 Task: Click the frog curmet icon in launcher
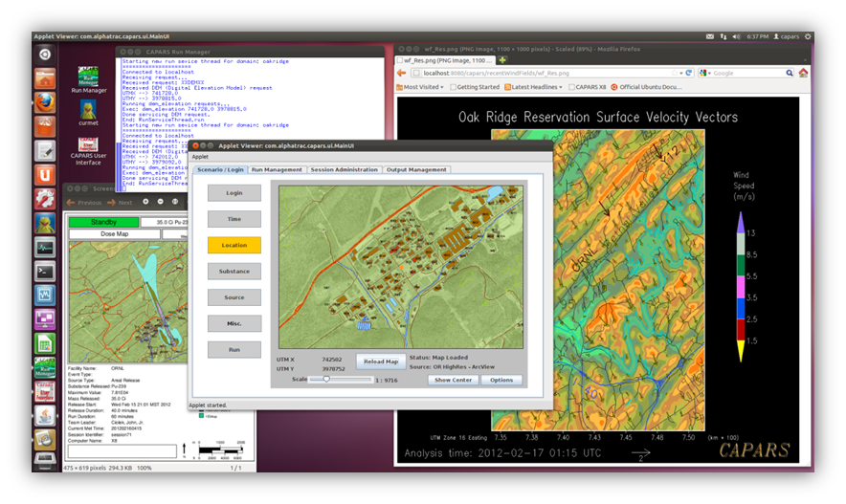coord(45,224)
